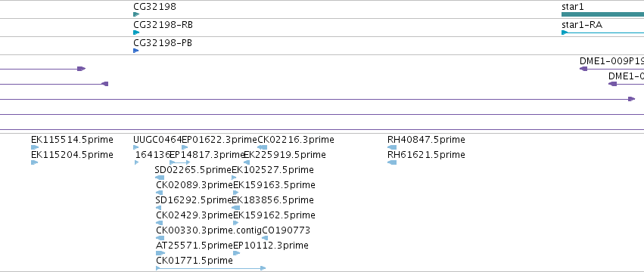Image resolution: width=644 pixels, height=272 pixels.
Task: Select the CK01771.5prime long EST line
Action: [x=211, y=268]
